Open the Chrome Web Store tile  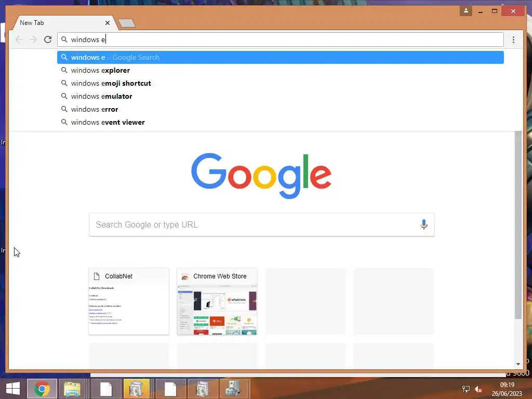[x=217, y=301]
